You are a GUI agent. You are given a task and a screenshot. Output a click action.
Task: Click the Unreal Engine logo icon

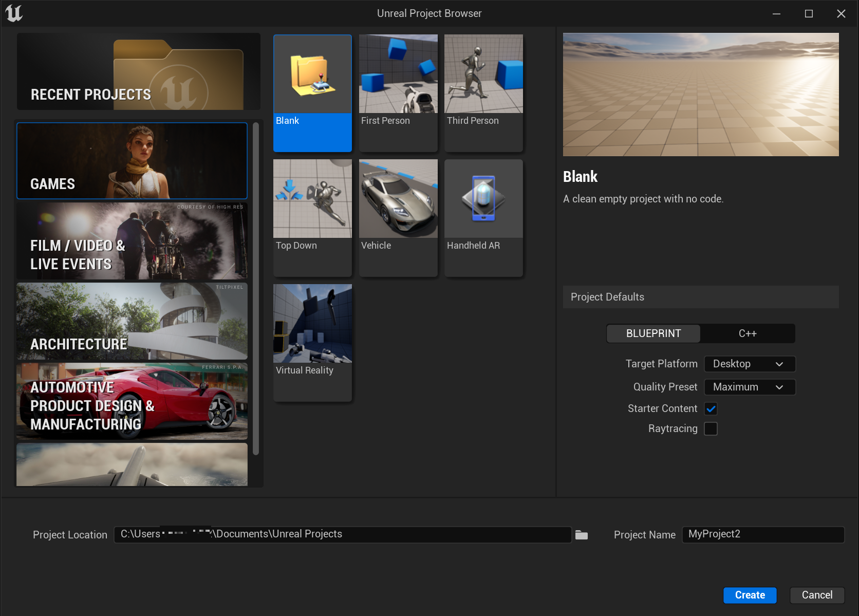[14, 13]
